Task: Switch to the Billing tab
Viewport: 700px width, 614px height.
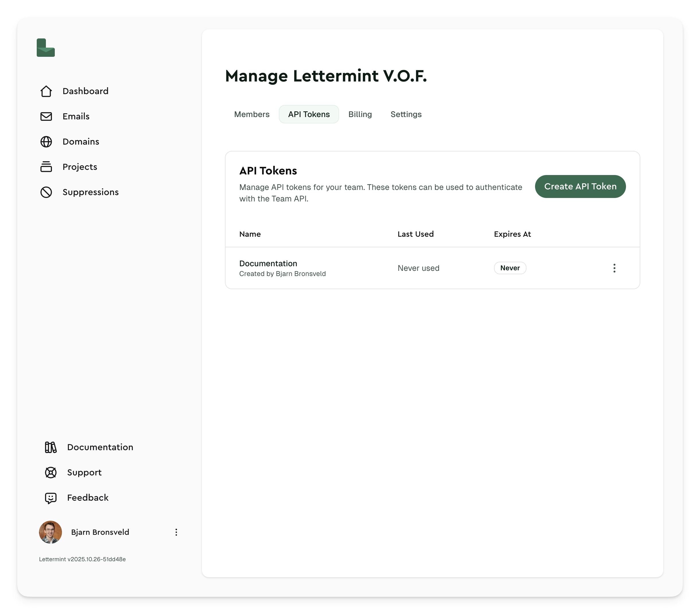Action: click(360, 114)
